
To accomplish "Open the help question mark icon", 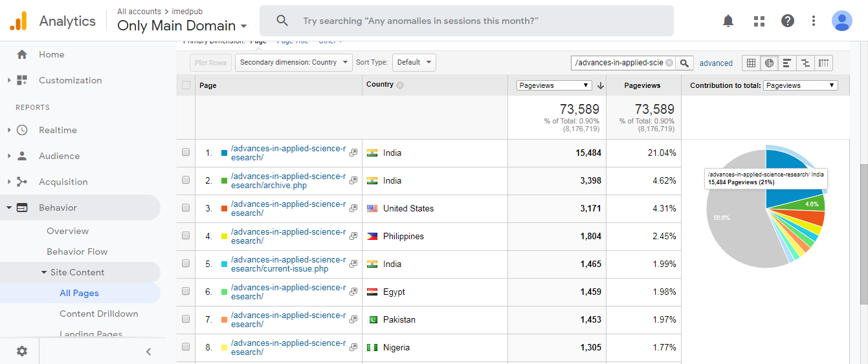I will click(x=788, y=21).
